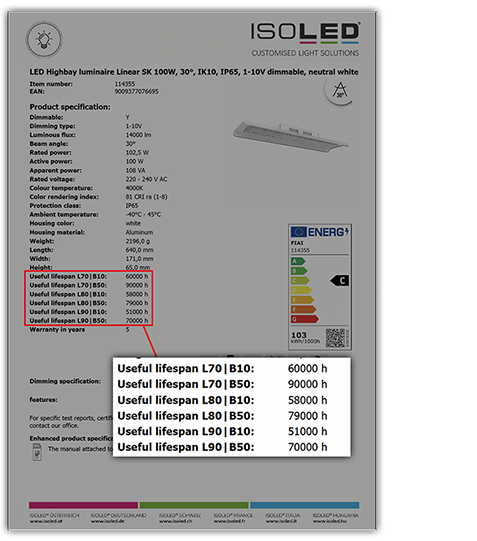
Task: Click the Protection class value IP65
Action: point(132,206)
